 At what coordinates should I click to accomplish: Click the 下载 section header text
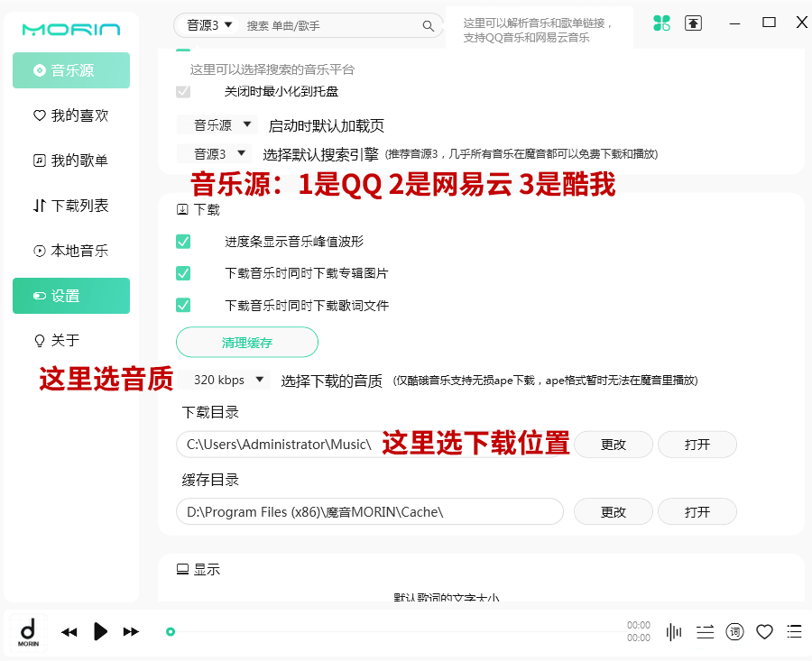[x=207, y=209]
